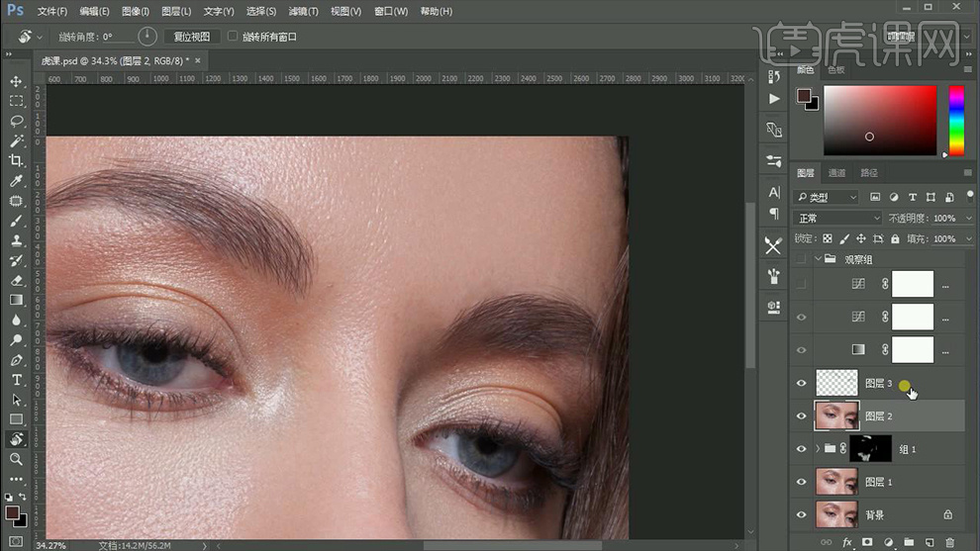
Task: Open the 滤镜(T) menu
Action: (303, 11)
